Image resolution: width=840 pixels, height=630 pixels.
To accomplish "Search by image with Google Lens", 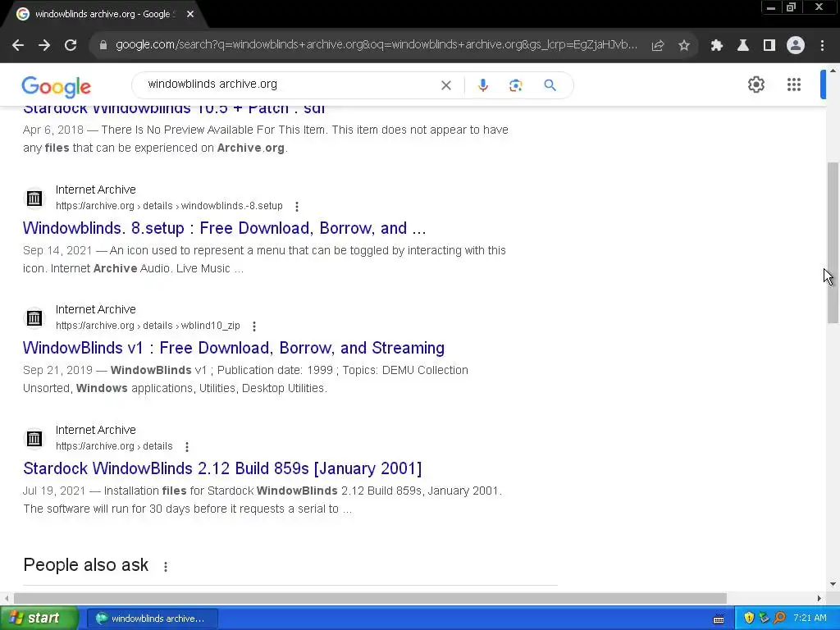I will point(515,85).
